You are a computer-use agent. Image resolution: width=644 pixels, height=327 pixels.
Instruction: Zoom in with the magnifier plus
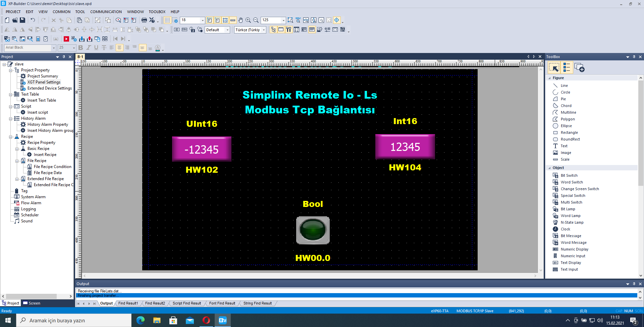point(248,20)
